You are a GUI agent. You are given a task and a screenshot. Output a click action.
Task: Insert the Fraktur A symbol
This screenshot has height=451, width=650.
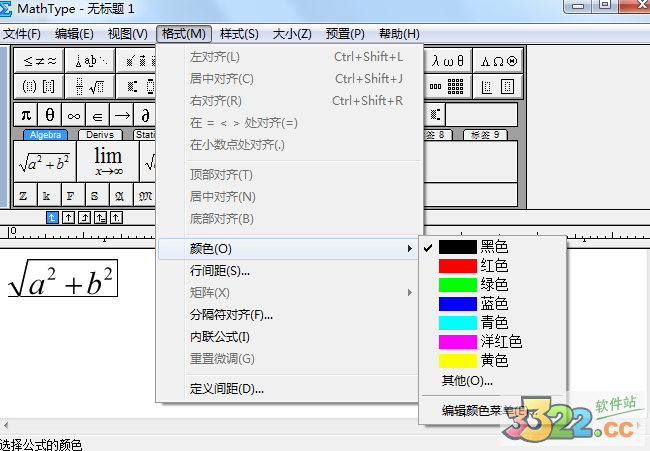[122, 195]
